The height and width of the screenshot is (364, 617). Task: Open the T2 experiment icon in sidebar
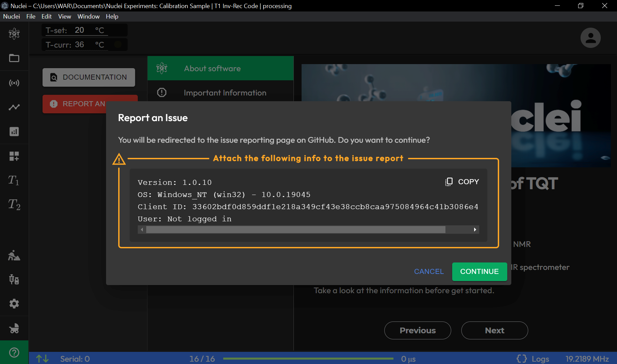tap(14, 204)
